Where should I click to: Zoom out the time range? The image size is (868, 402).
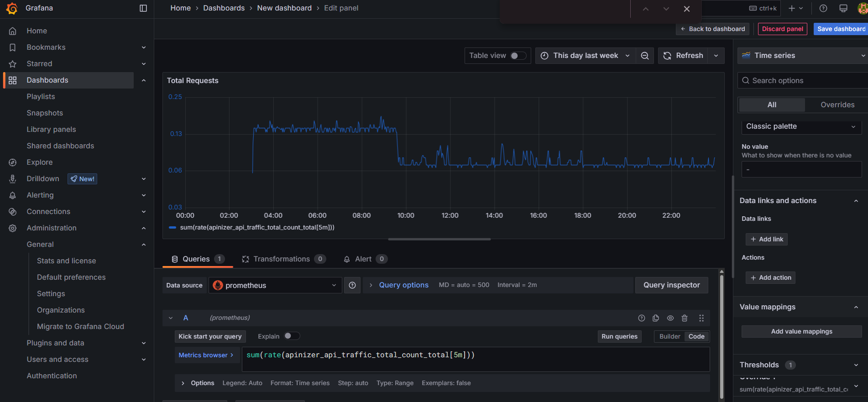(645, 56)
